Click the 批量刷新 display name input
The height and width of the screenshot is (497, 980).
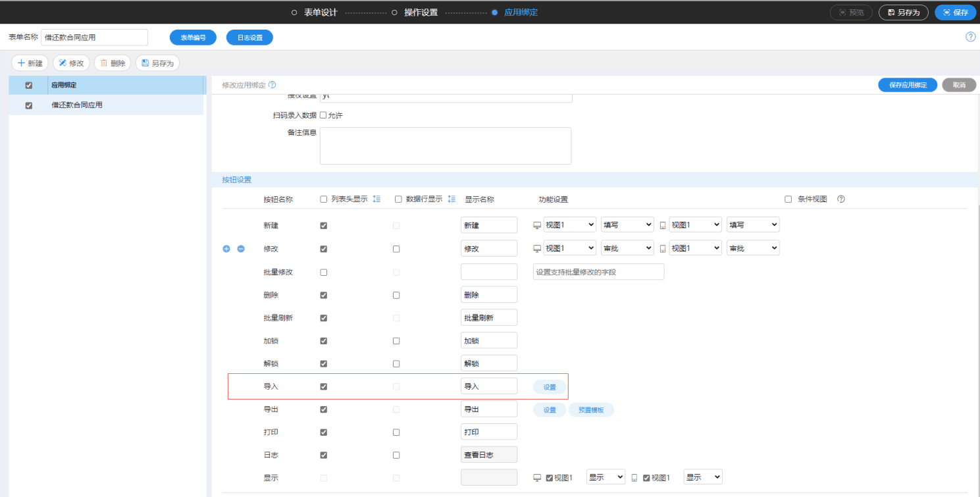pyautogui.click(x=489, y=317)
